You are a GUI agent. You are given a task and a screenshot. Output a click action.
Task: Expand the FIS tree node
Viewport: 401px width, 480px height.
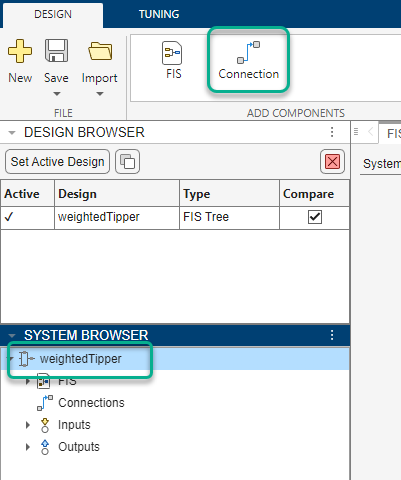pos(28,381)
